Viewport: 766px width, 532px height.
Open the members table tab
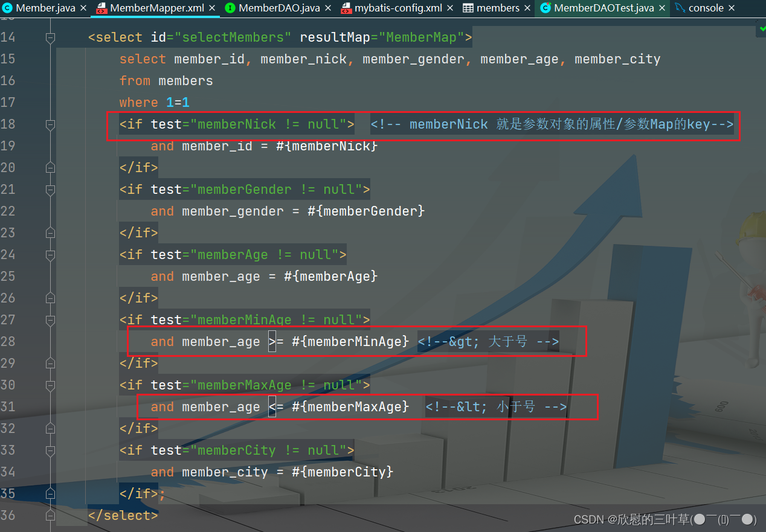pyautogui.click(x=497, y=8)
